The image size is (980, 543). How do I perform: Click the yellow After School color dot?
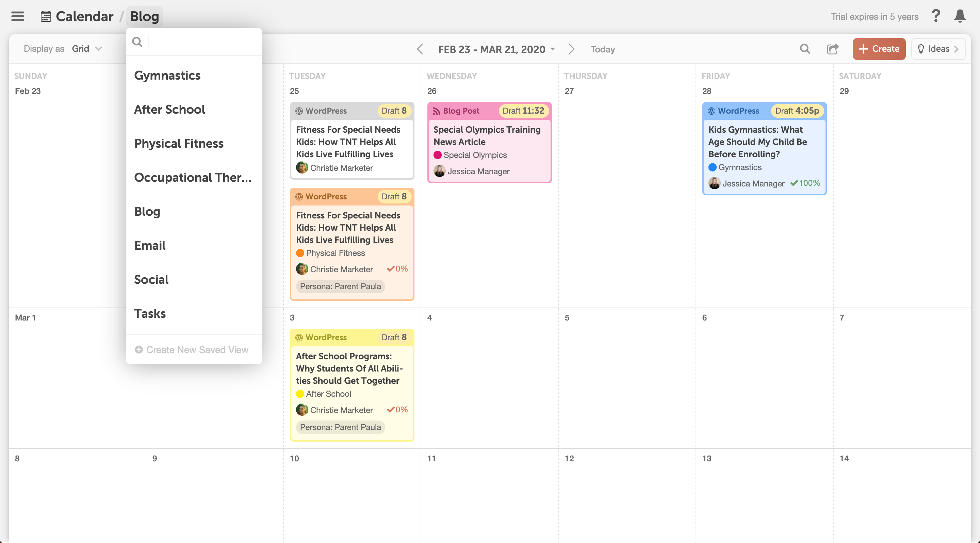[x=300, y=394]
